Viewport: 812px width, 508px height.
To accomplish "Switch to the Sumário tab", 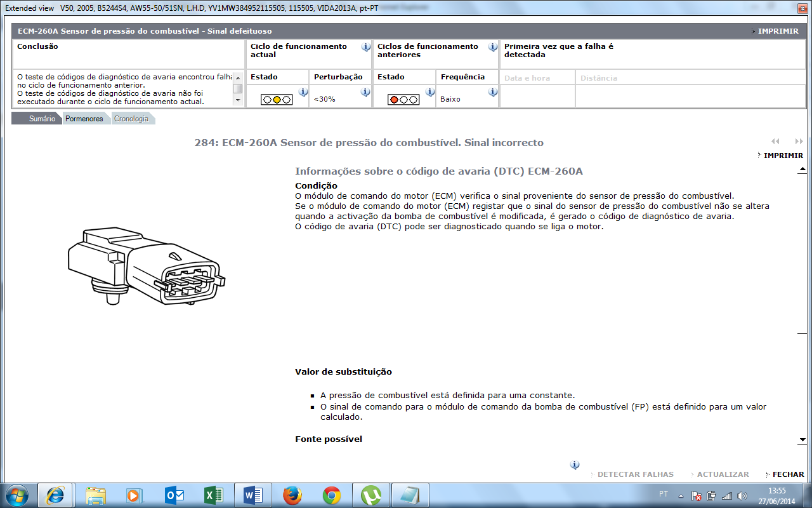I will coord(42,119).
